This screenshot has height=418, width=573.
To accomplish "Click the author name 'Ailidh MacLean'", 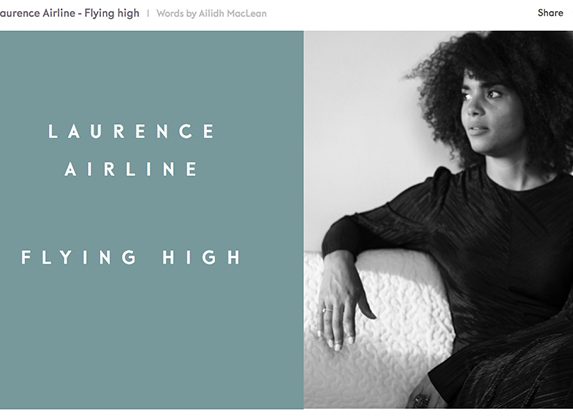I will [x=232, y=14].
